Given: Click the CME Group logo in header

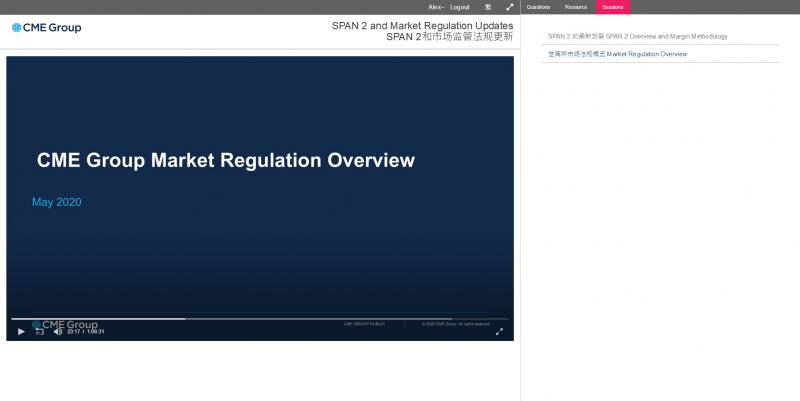Looking at the screenshot, I should tap(46, 28).
